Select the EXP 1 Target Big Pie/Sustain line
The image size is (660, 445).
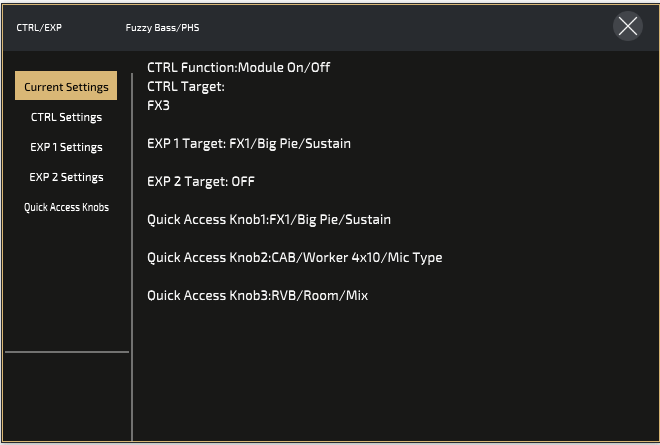tap(248, 144)
